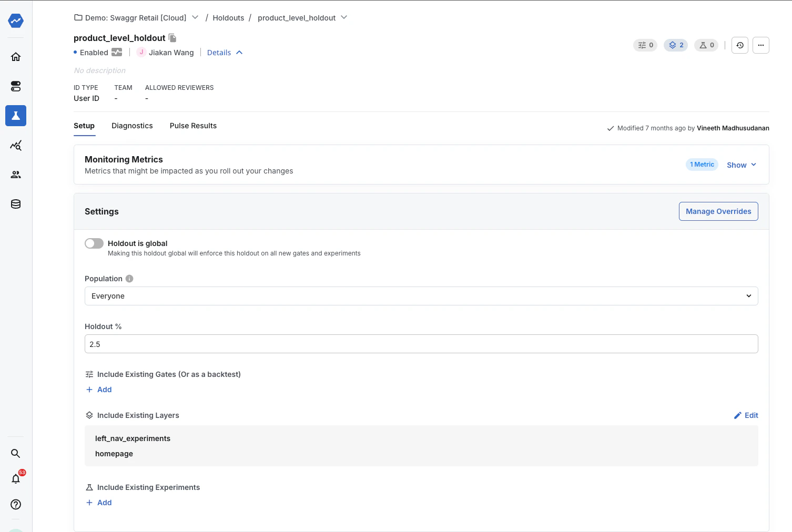The height and width of the screenshot is (532, 792).
Task: Select the Metrics chart icon in sidebar
Action: (x=16, y=146)
